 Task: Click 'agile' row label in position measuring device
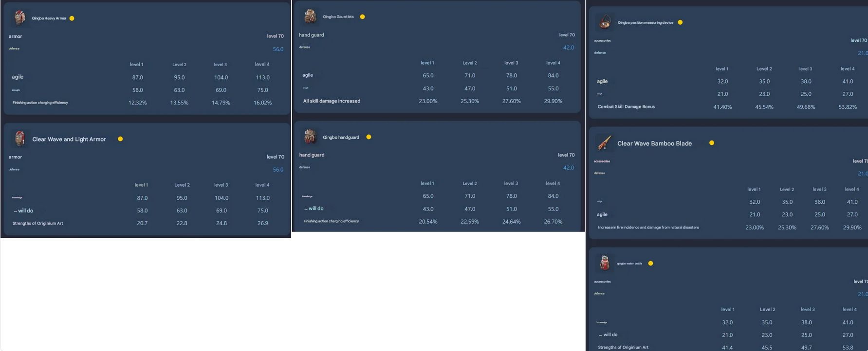coord(602,81)
